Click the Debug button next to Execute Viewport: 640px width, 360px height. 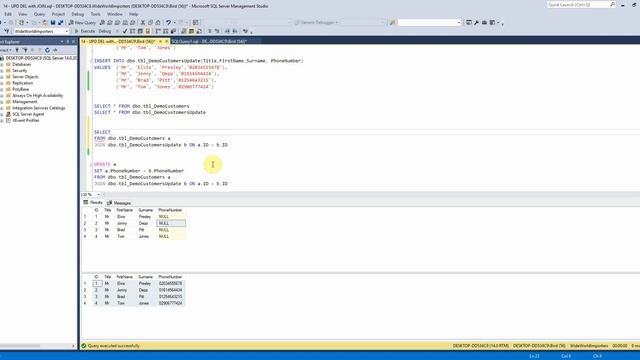click(105, 31)
